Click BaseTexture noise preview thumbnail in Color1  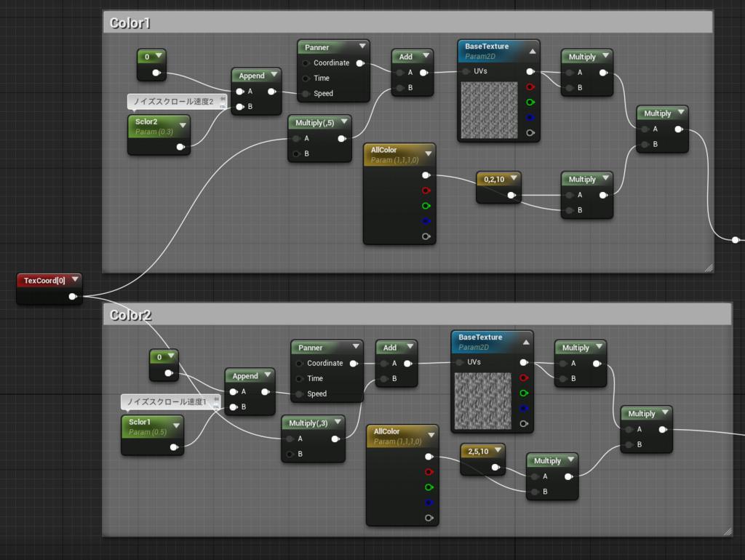(x=490, y=111)
